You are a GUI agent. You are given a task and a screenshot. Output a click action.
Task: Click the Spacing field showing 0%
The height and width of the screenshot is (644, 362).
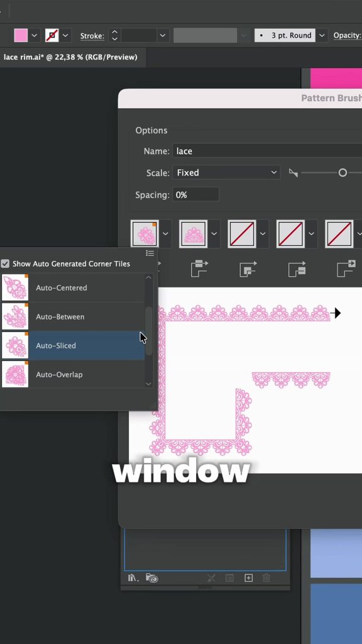click(x=196, y=195)
